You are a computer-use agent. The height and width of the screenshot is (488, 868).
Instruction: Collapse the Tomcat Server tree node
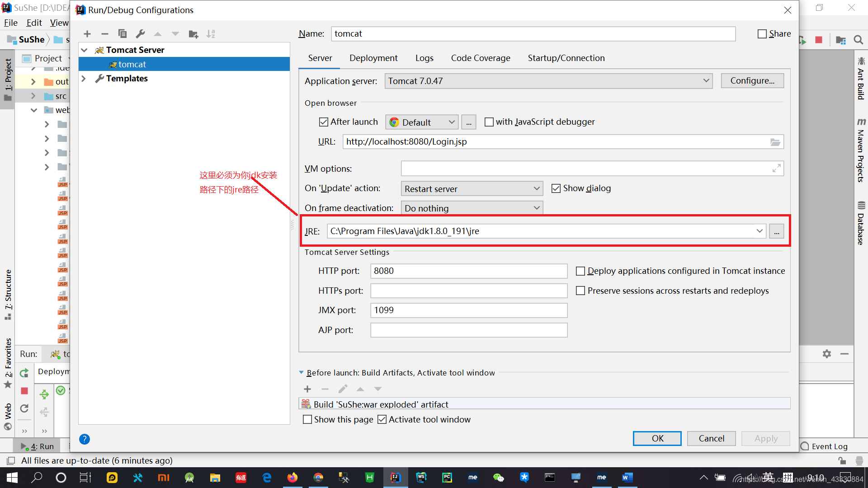tap(84, 50)
